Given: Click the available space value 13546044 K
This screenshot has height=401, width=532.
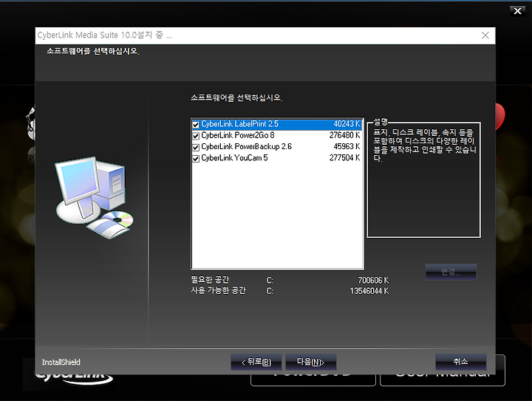Looking at the screenshot, I should click(369, 291).
